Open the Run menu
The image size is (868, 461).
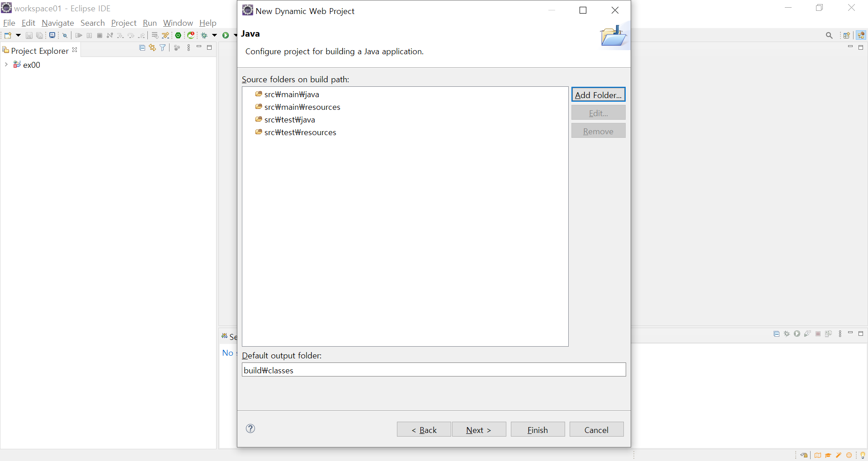(x=150, y=23)
